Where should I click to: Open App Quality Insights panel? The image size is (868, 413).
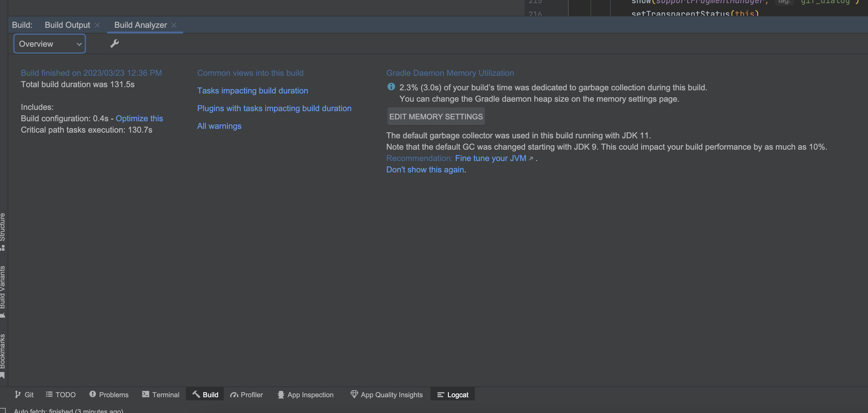[x=387, y=394]
